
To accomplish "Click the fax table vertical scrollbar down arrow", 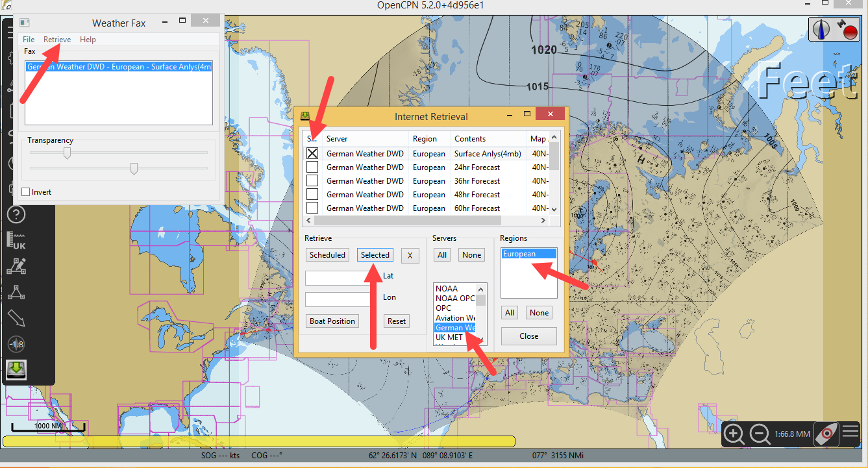I will click(x=554, y=209).
